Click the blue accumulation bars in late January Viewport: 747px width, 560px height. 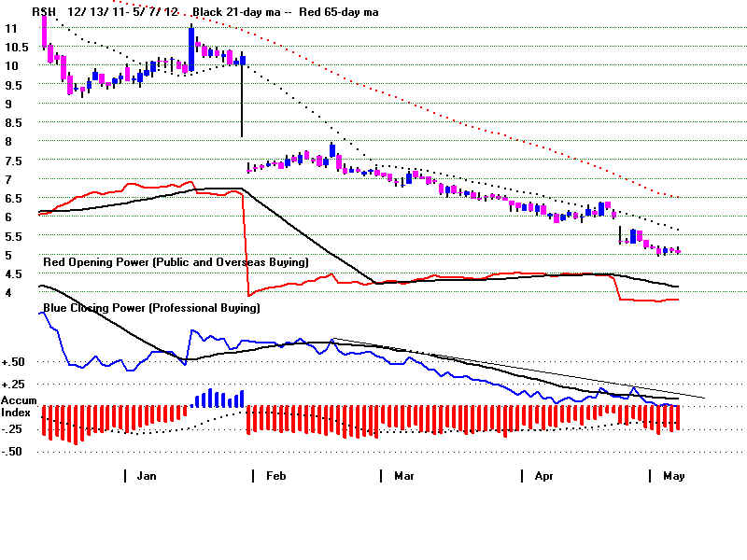point(218,399)
